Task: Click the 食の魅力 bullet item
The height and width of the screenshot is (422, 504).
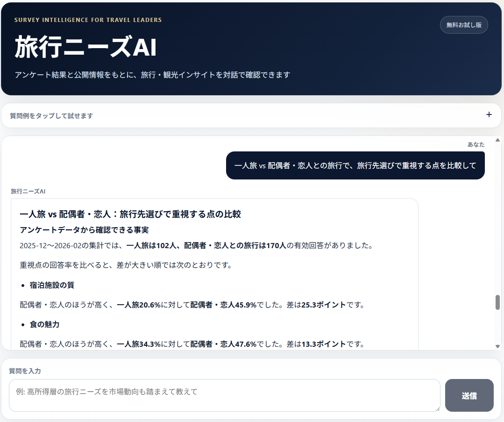Action: pyautogui.click(x=44, y=324)
